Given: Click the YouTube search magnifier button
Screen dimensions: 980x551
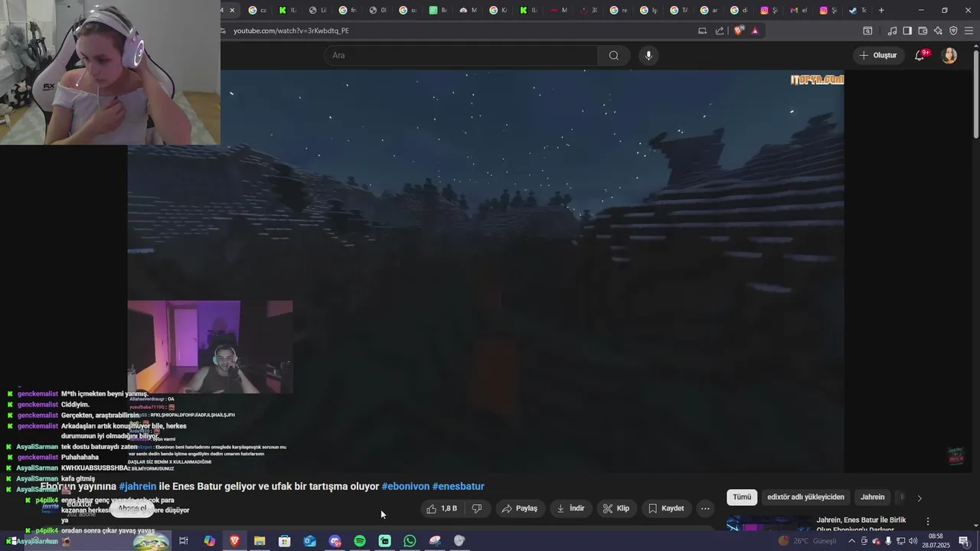Looking at the screenshot, I should tap(613, 55).
